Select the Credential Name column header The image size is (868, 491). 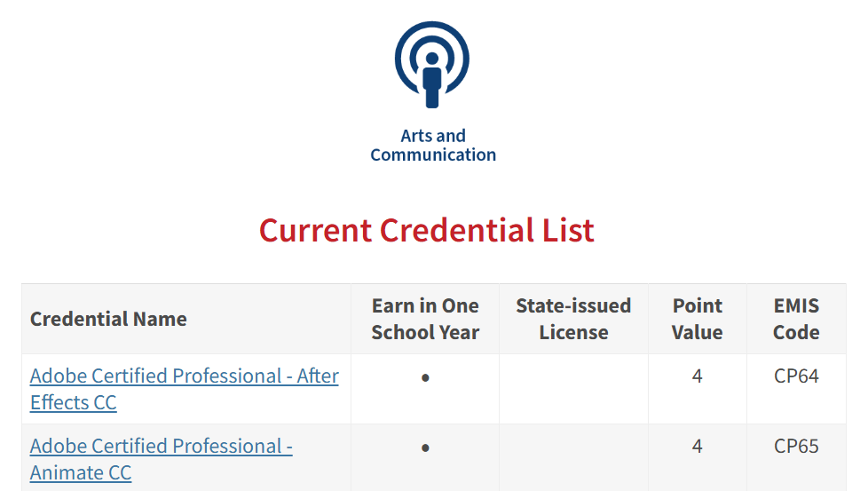tap(108, 320)
